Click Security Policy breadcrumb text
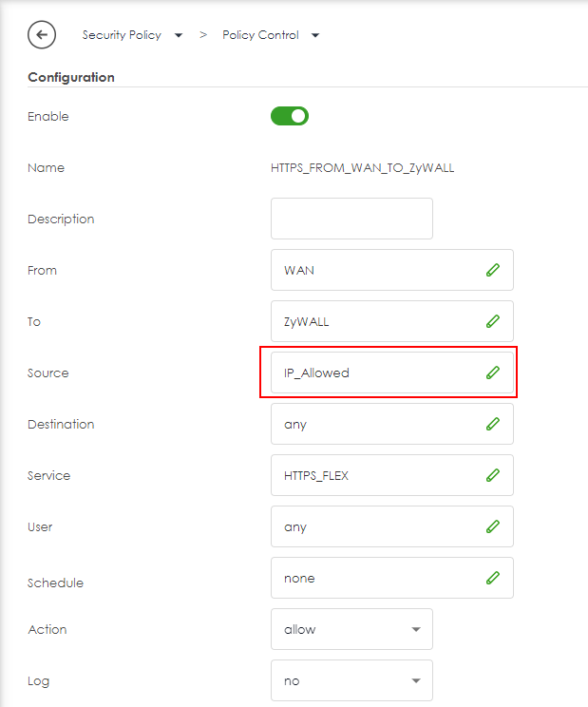588x707 pixels. (x=121, y=35)
